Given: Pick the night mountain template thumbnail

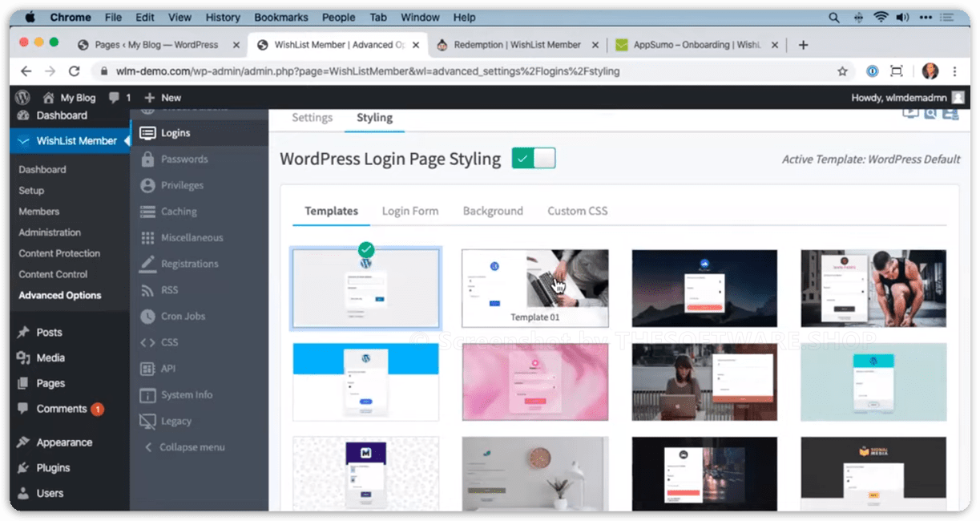Looking at the screenshot, I should 704,289.
